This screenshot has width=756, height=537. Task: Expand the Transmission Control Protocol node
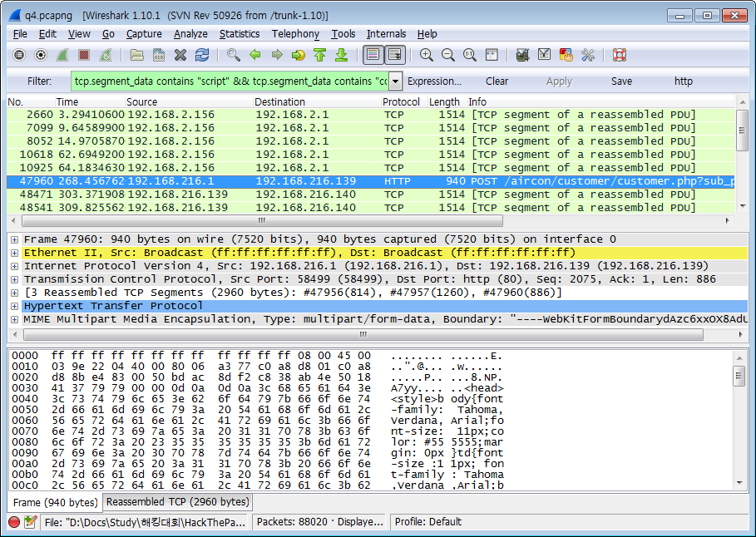[x=14, y=279]
